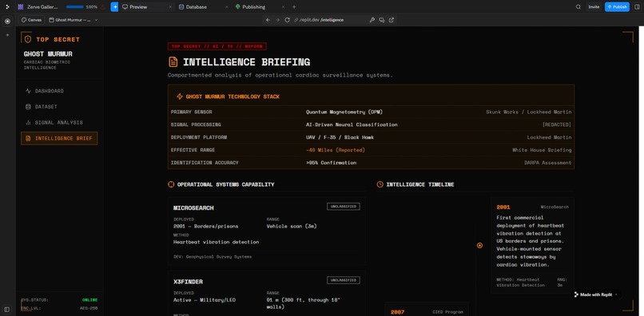Open preview developer tools wrench icon
The height and width of the screenshot is (316, 644).
click(x=372, y=20)
